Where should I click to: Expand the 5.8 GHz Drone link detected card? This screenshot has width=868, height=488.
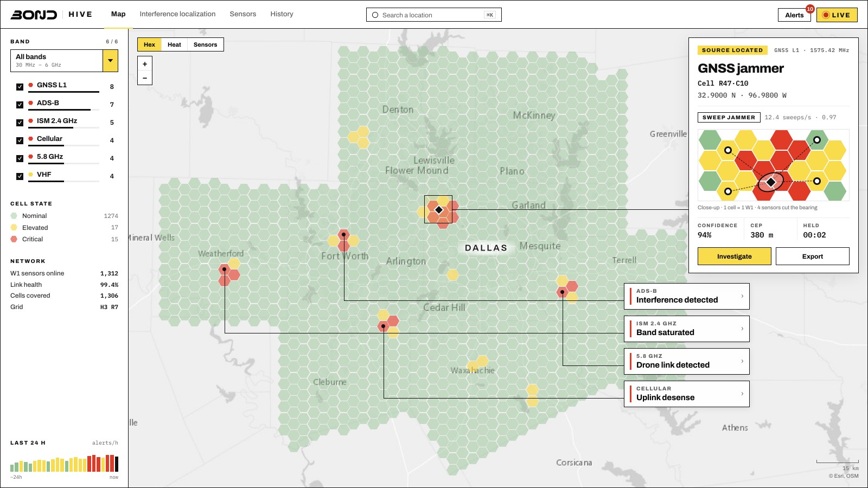pos(687,361)
